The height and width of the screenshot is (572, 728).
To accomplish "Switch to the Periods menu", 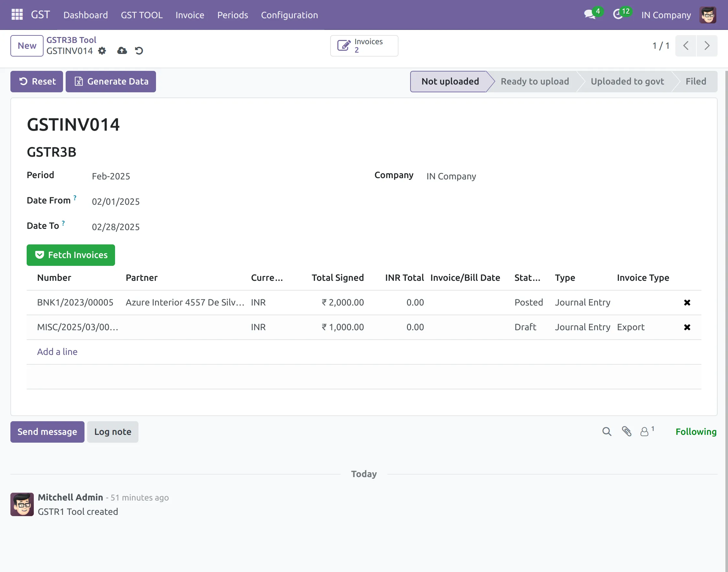I will [232, 15].
